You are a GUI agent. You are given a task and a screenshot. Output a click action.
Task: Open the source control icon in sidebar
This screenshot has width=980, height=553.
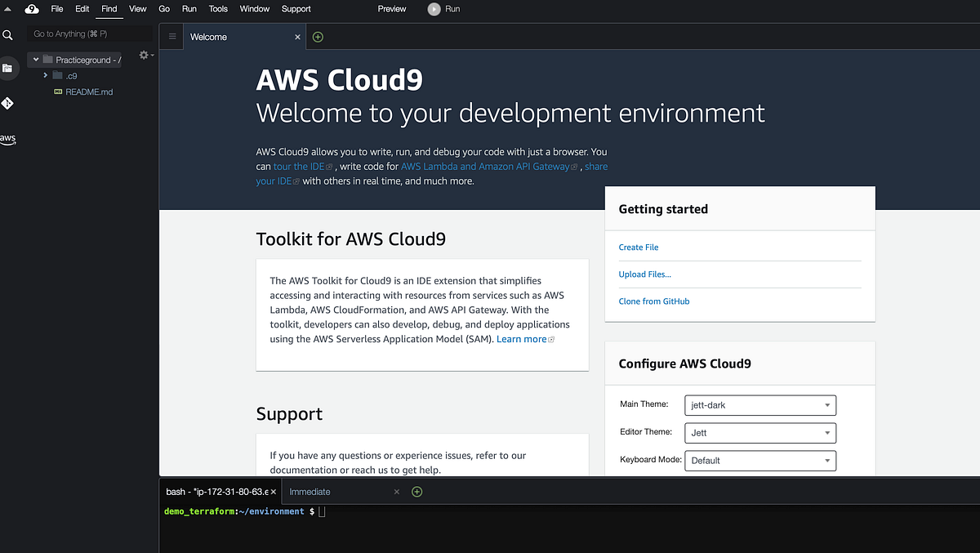coord(8,104)
